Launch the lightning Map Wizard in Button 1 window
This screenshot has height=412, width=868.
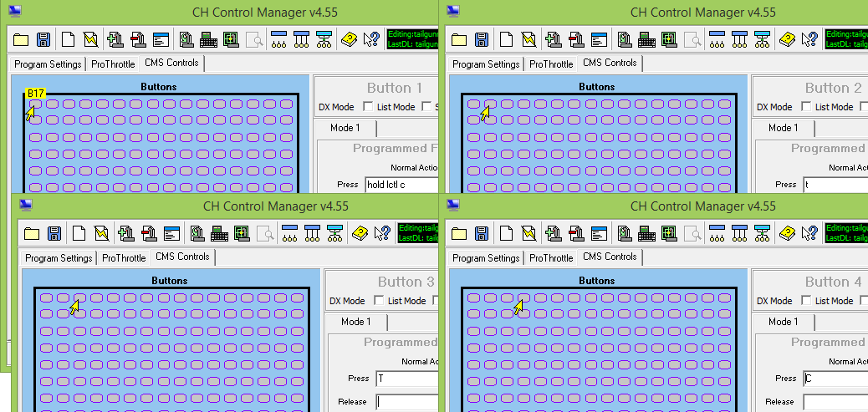(90, 39)
